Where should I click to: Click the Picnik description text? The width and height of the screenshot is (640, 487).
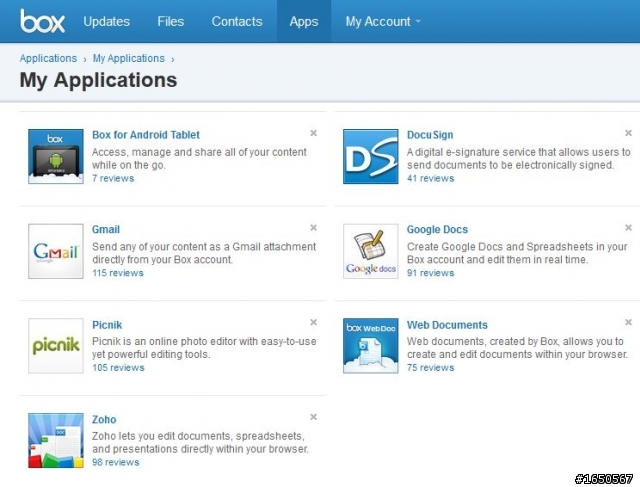tap(204, 348)
